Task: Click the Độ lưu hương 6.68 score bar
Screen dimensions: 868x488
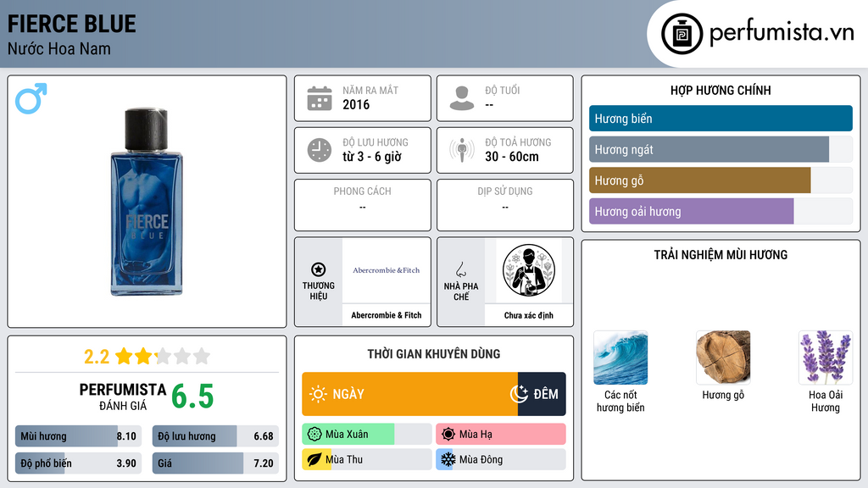Action: [x=215, y=436]
